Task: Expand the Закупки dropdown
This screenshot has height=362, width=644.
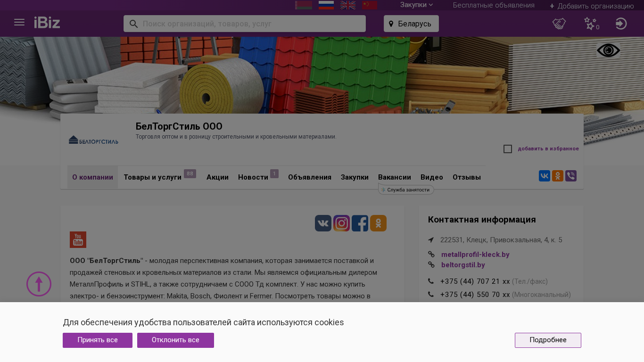Action: 416,5
